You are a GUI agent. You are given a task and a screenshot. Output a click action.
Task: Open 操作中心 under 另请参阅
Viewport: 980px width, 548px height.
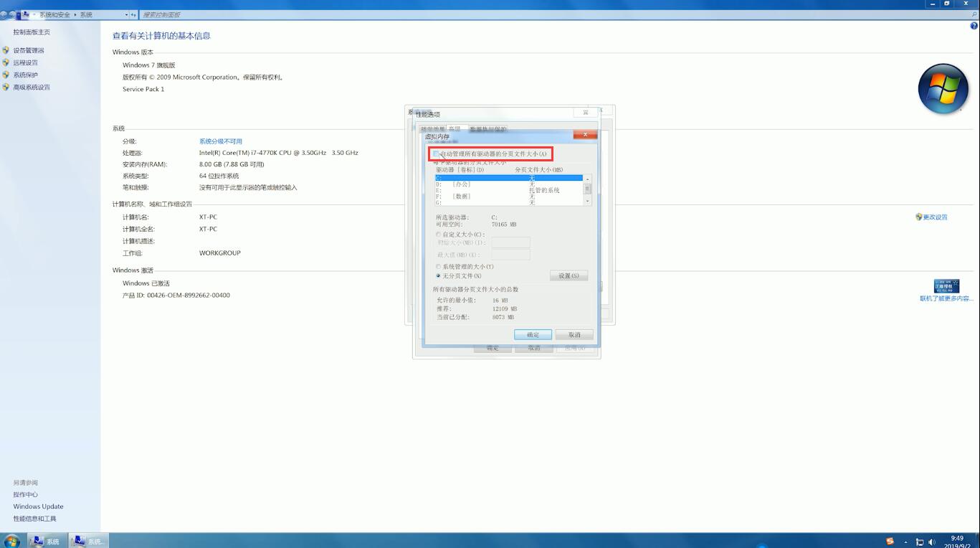[x=25, y=494]
